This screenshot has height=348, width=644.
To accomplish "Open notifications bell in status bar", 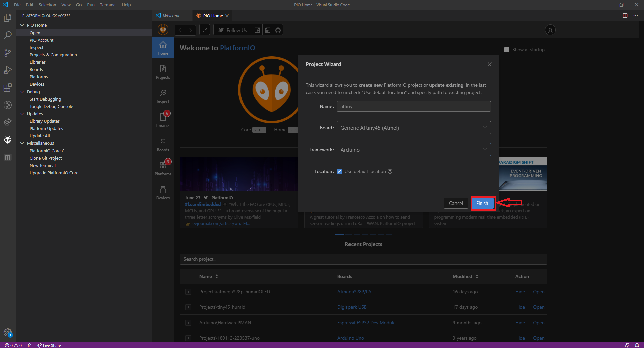I will [637, 345].
